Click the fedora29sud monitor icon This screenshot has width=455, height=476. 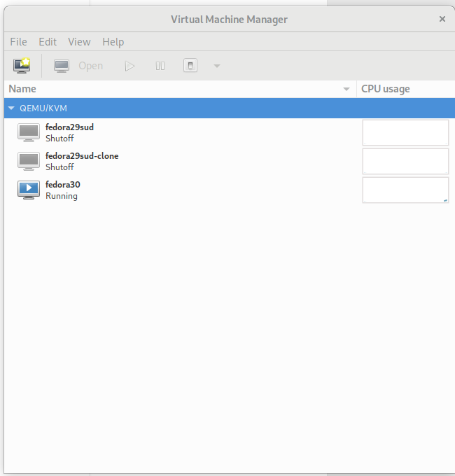click(29, 133)
